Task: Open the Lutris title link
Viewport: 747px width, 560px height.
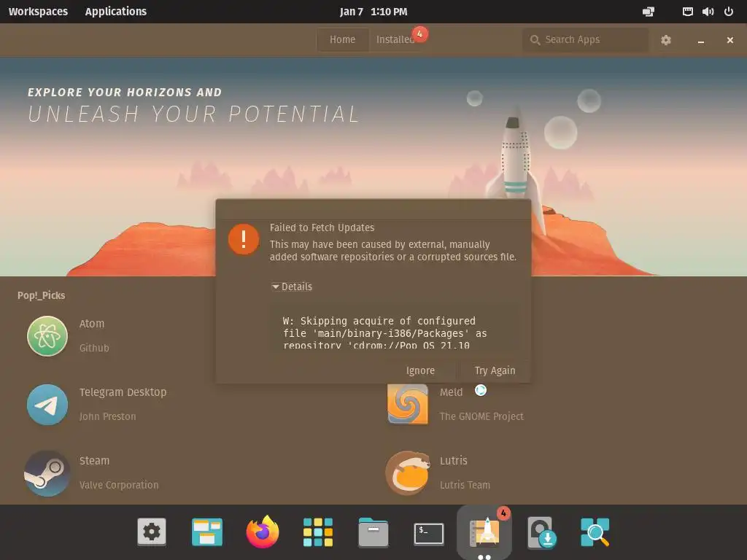Action: pyautogui.click(x=454, y=461)
